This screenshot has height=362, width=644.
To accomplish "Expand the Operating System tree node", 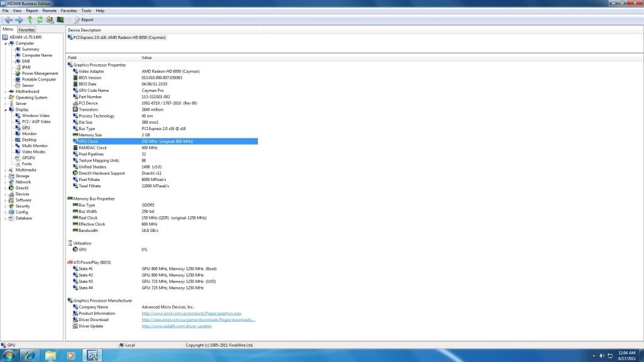I will 6,97.
